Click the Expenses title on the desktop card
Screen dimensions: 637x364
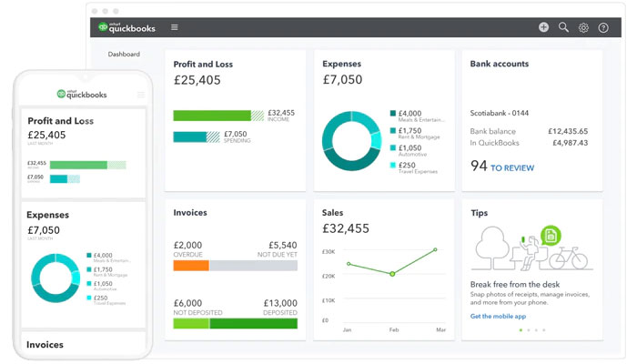coord(341,64)
